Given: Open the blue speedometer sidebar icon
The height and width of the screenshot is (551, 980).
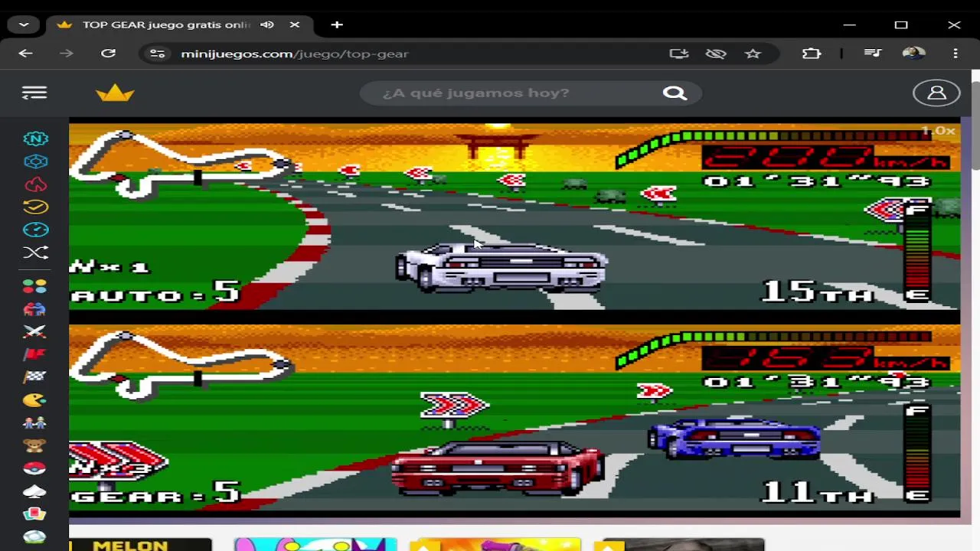Looking at the screenshot, I should click(35, 230).
